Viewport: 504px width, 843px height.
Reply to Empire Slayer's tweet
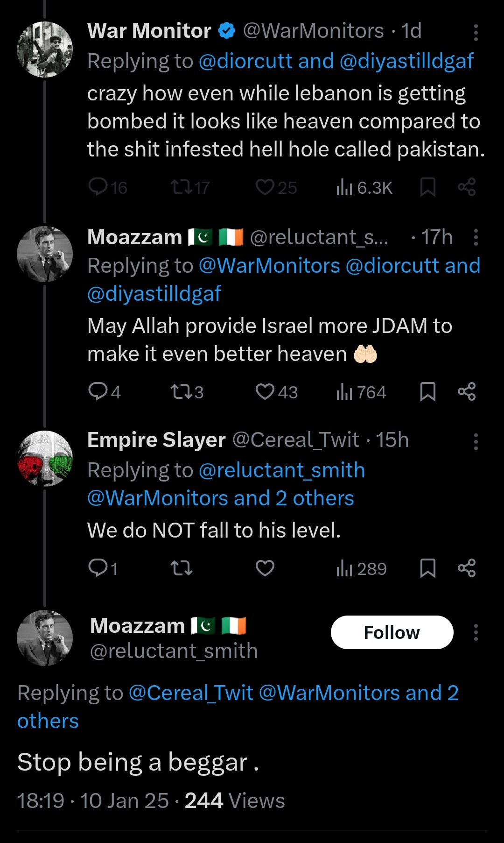click(98, 568)
